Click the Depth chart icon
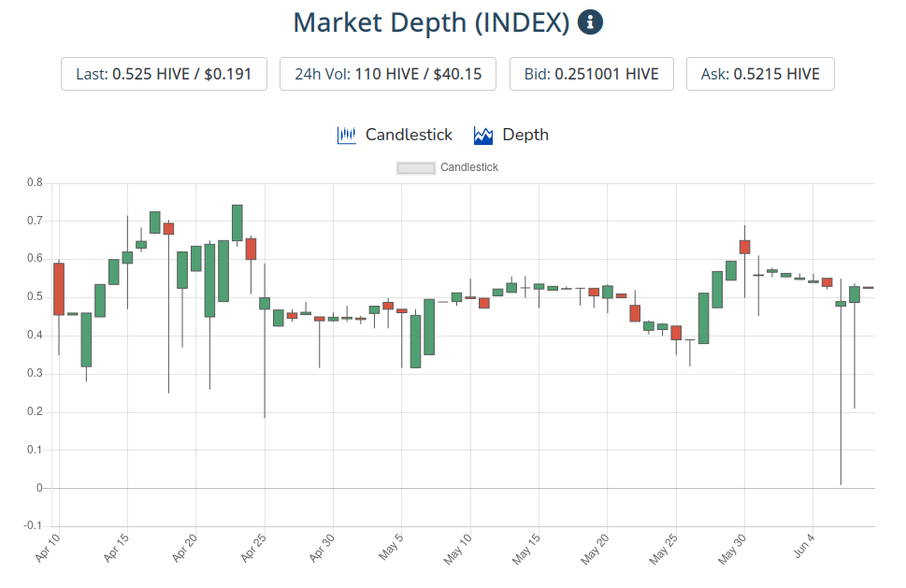906x588 pixels. pos(483,136)
